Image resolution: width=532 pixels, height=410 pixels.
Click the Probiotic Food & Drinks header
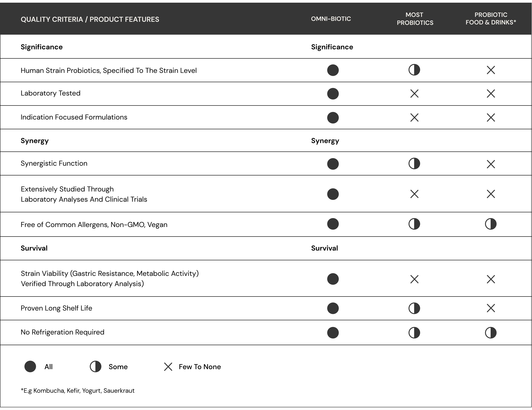[491, 19]
